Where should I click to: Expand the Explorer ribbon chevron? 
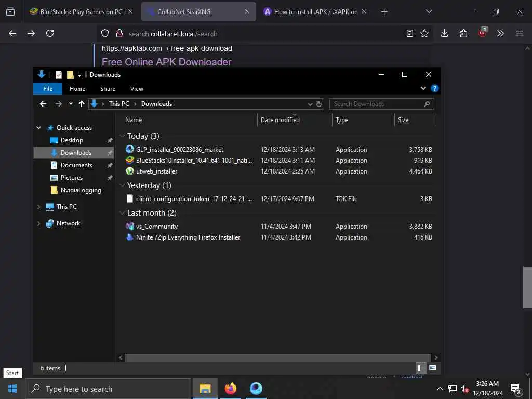click(x=423, y=88)
